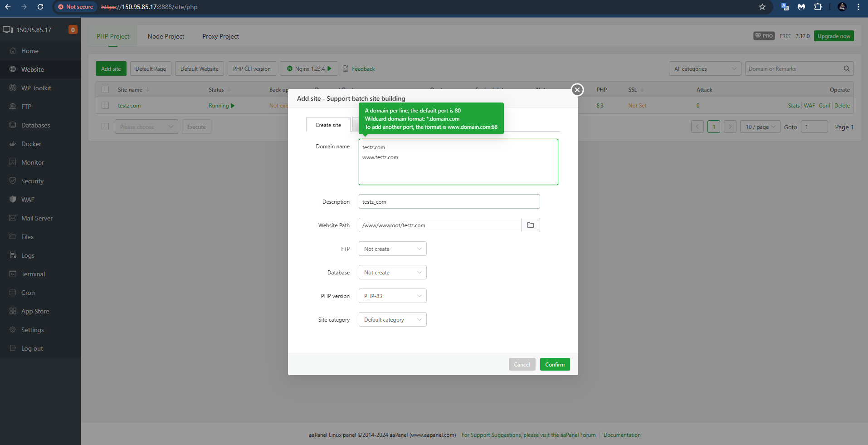Sort the table by the Site name column

133,90
